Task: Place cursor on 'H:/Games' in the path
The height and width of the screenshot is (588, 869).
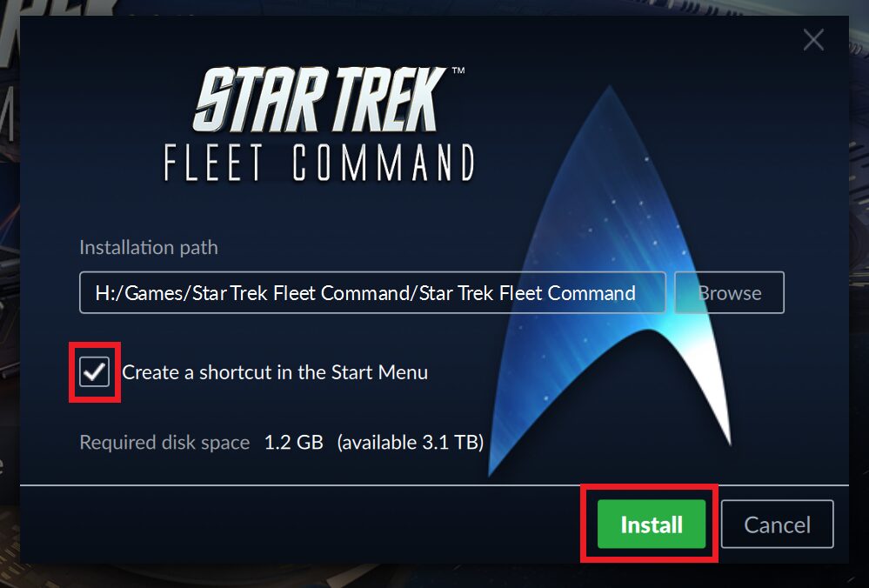Action: coord(141,293)
